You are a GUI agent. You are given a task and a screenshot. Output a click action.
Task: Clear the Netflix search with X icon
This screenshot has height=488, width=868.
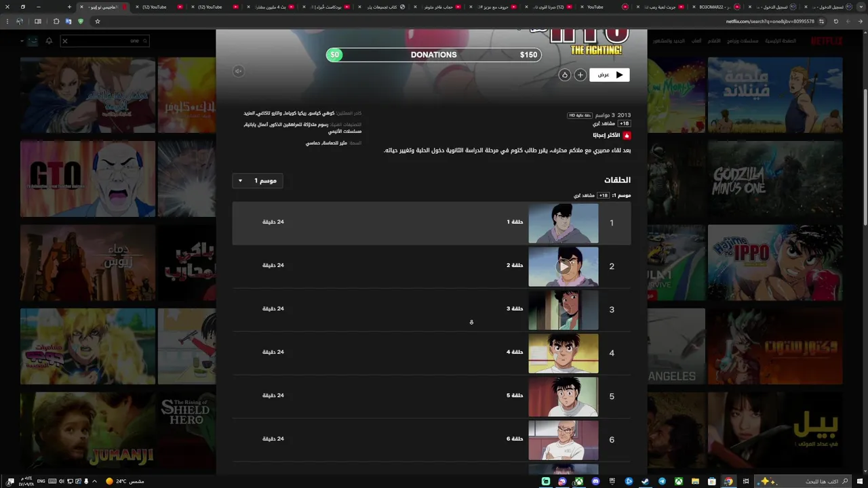click(x=65, y=41)
